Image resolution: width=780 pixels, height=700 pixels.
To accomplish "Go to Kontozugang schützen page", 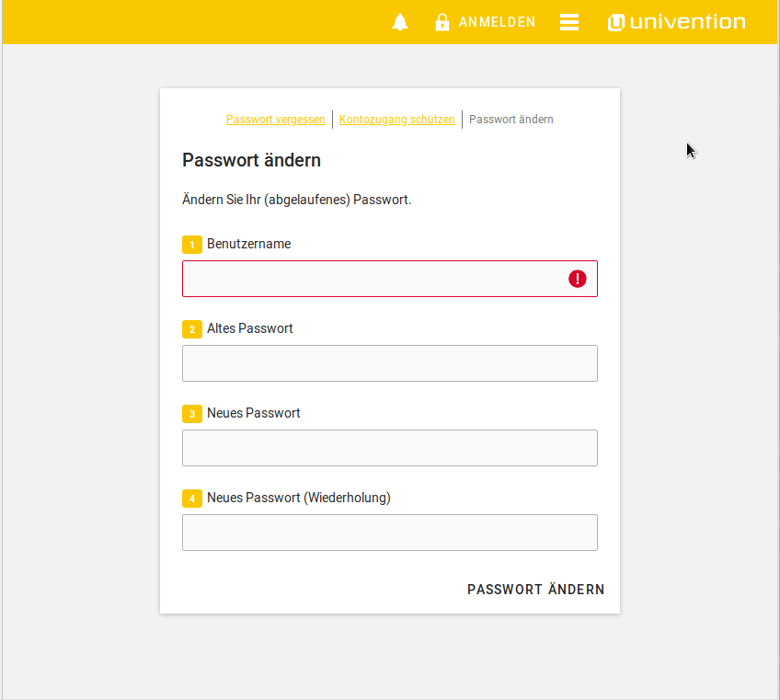I will pyautogui.click(x=396, y=120).
